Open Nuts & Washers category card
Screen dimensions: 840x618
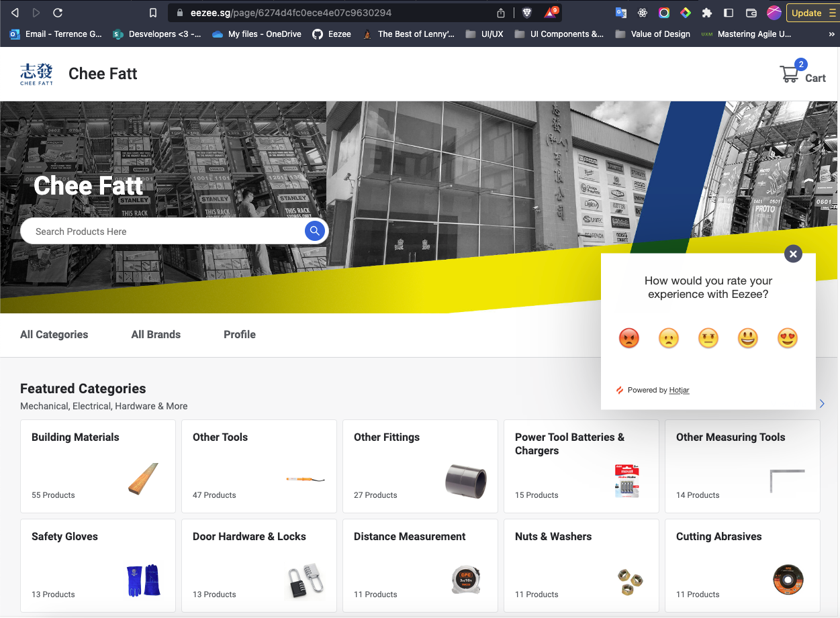[581, 566]
